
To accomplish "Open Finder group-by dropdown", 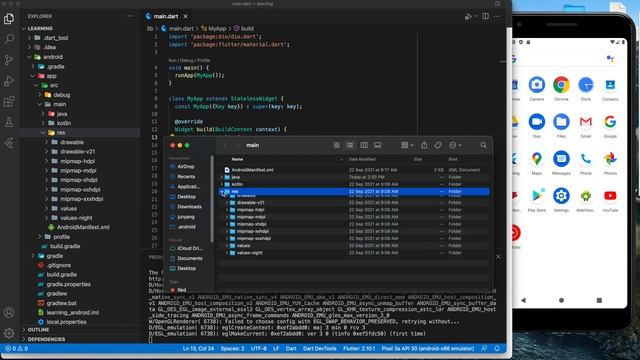I will pyautogui.click(x=407, y=145).
